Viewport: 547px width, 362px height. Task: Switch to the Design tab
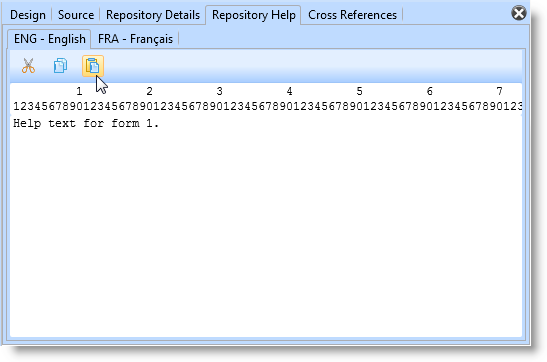coord(28,15)
